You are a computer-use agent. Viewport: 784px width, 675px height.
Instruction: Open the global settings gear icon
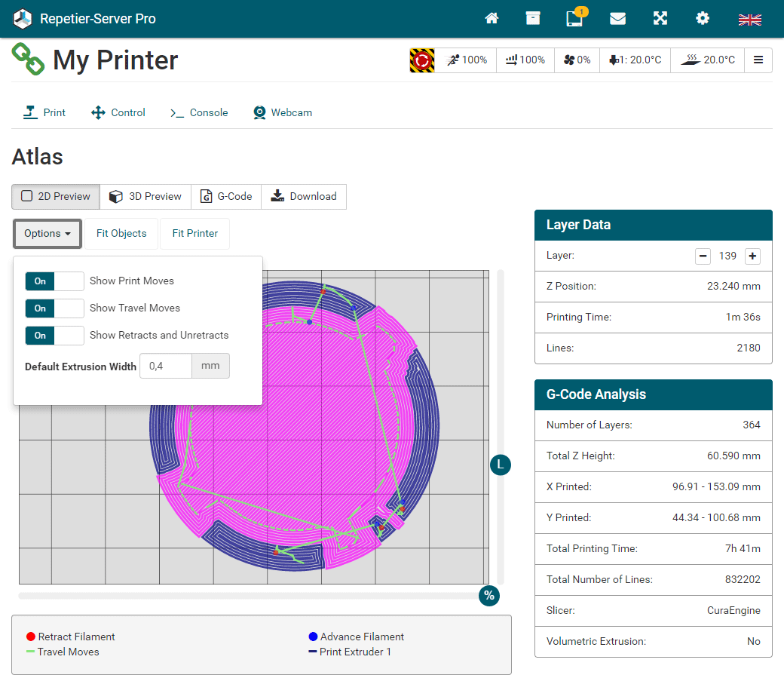click(x=703, y=19)
